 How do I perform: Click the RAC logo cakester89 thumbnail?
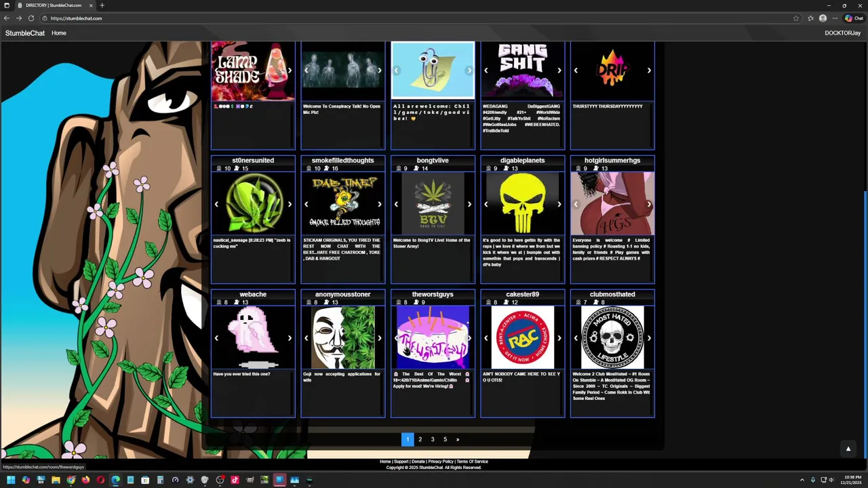[522, 338]
